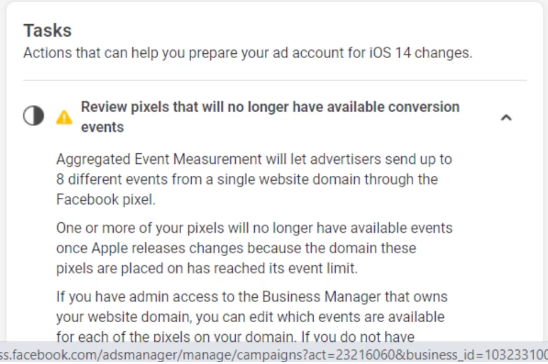This screenshot has width=548, height=364.
Task: Click the Tasks heading
Action: point(48,30)
